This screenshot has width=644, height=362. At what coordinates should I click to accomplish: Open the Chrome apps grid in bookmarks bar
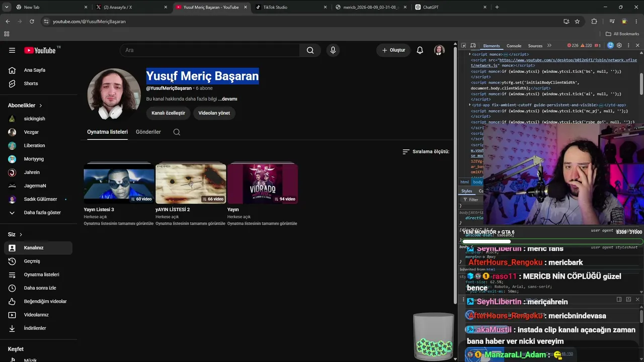pos(7,34)
